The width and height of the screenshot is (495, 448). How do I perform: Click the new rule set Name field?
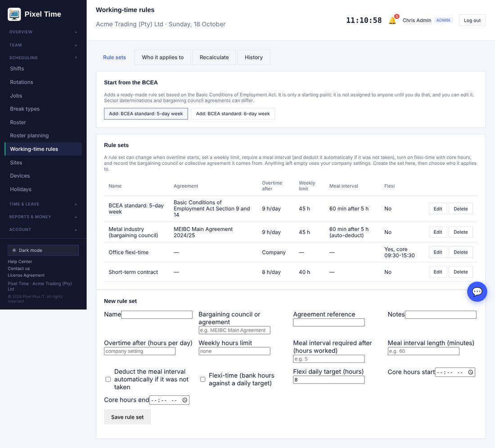(157, 315)
